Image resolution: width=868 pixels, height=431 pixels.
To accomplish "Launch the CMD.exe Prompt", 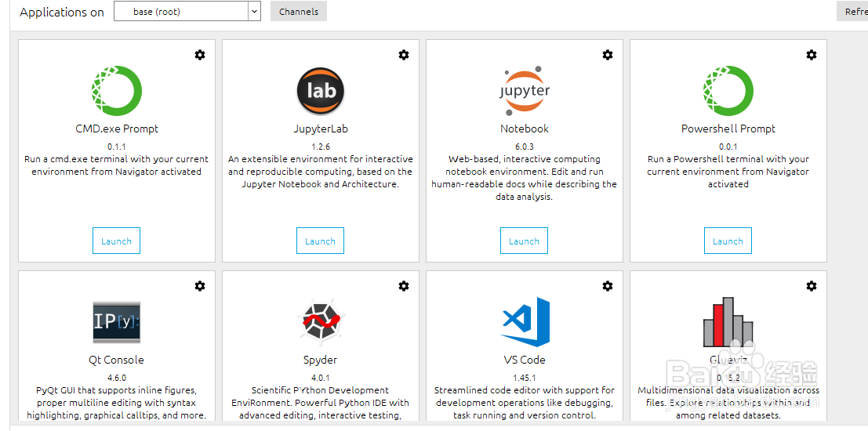I will tap(117, 241).
